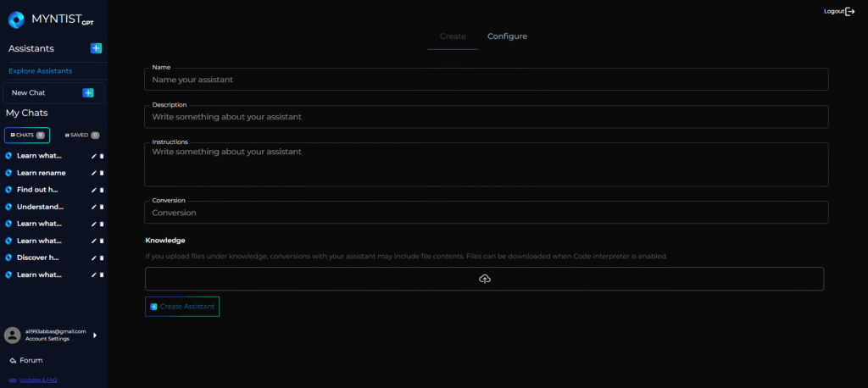
Task: Select the Create tab
Action: point(453,36)
